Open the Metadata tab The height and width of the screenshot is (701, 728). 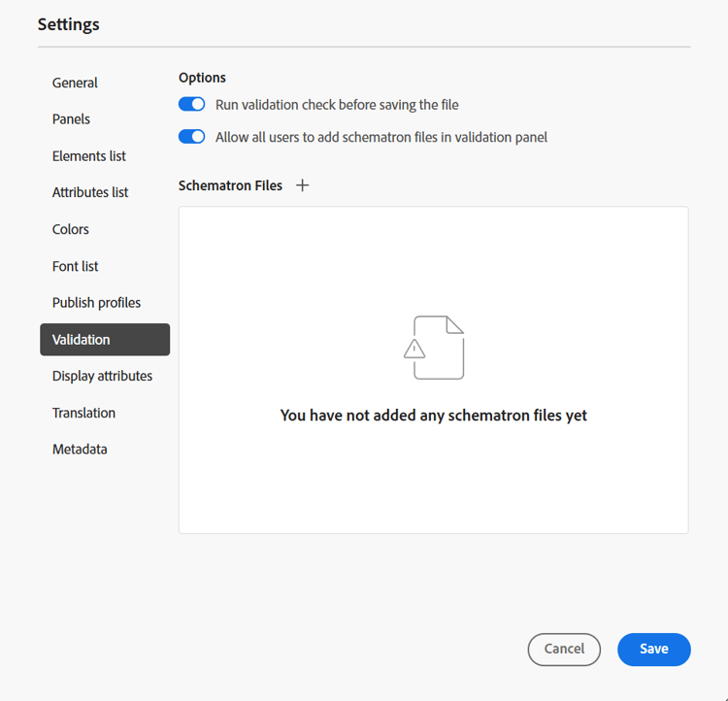(80, 450)
